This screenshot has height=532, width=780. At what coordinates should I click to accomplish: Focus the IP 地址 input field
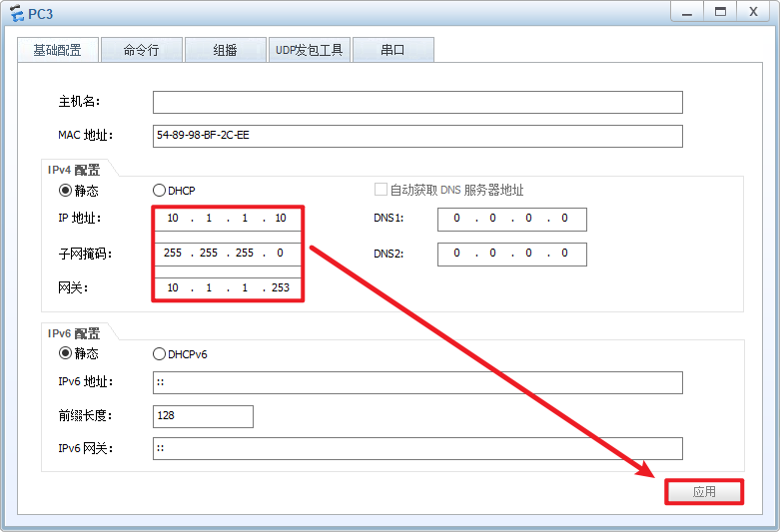click(228, 219)
